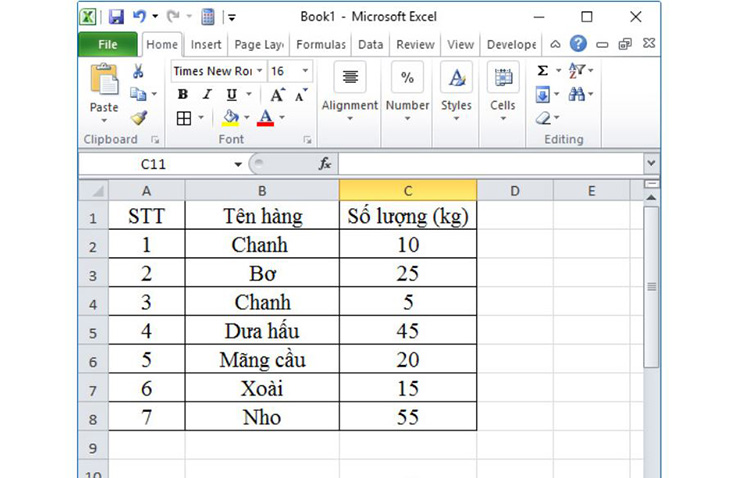This screenshot has height=478, width=750.
Task: Click the vertical scrollbar thumb
Action: coord(651,287)
